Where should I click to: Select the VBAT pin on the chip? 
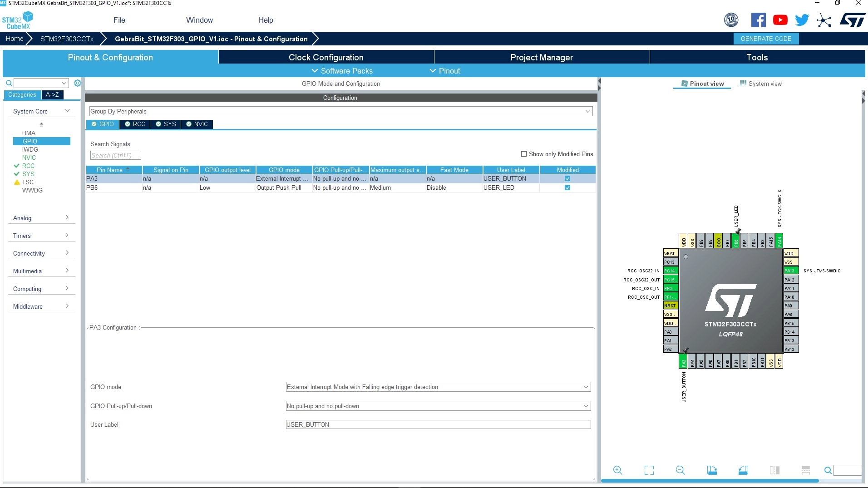671,253
